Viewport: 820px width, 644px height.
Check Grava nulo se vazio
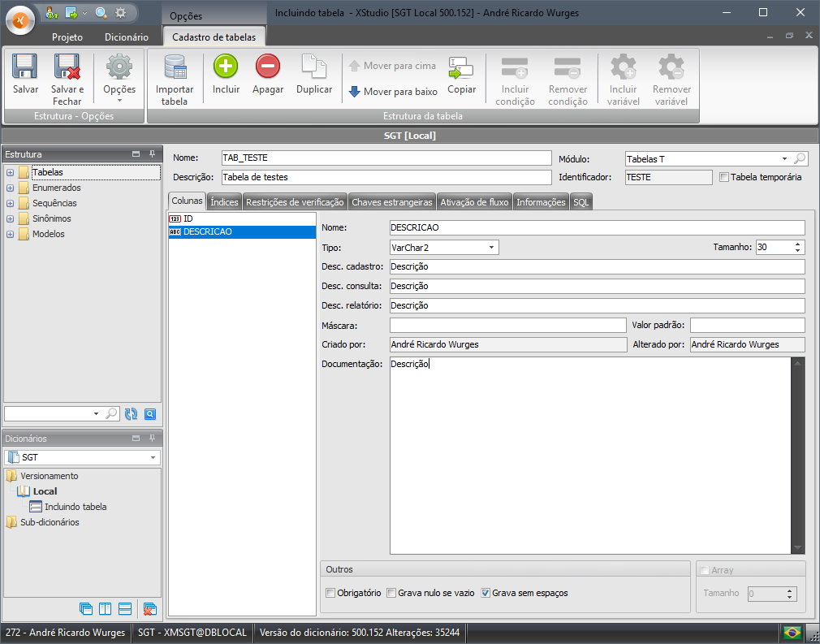pyautogui.click(x=391, y=593)
